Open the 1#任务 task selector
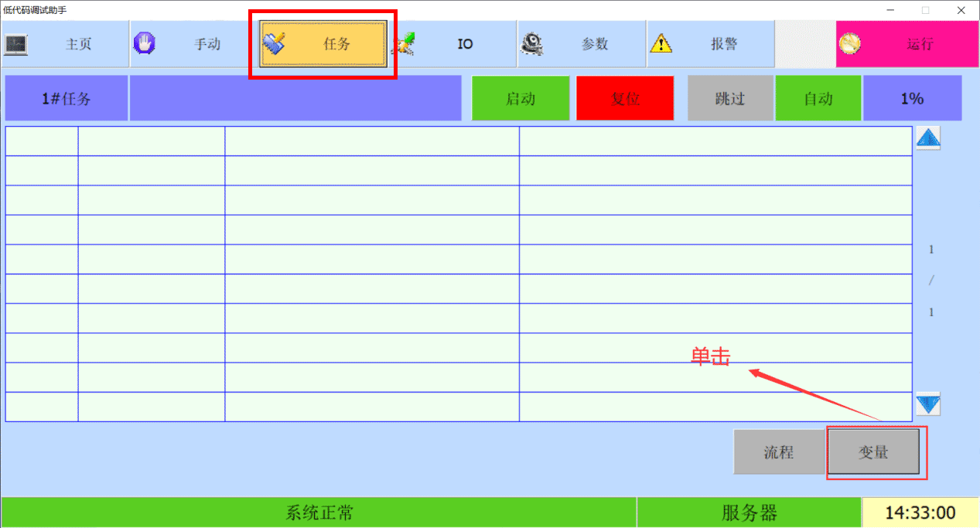Image resolution: width=980 pixels, height=528 pixels. click(67, 98)
